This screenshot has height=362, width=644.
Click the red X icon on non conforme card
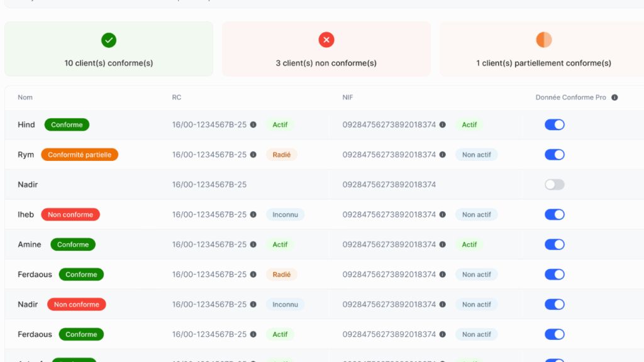click(326, 40)
